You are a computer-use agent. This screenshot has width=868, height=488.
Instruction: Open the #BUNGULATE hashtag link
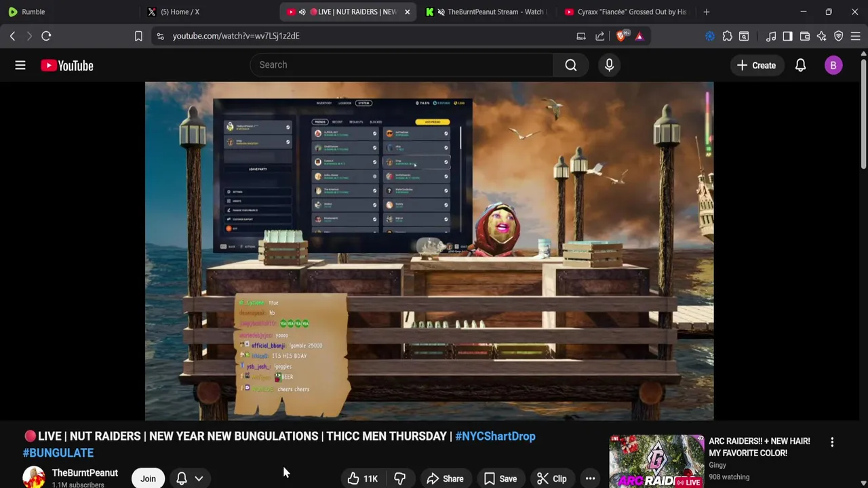(58, 453)
